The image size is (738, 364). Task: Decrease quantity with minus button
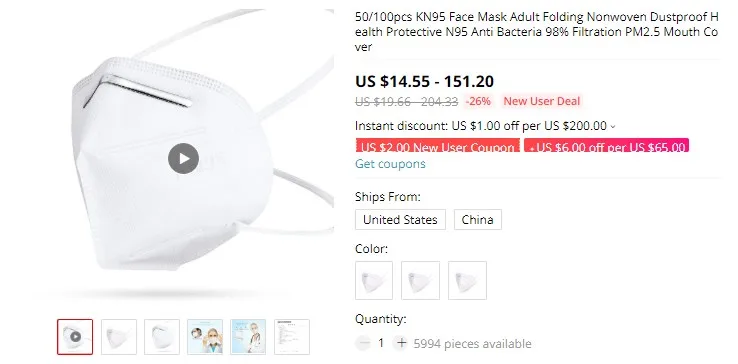click(x=363, y=343)
